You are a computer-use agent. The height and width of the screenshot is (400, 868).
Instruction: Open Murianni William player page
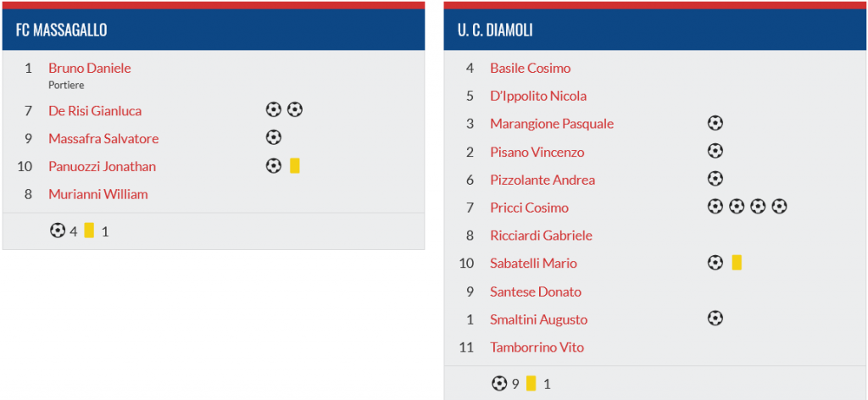(98, 194)
